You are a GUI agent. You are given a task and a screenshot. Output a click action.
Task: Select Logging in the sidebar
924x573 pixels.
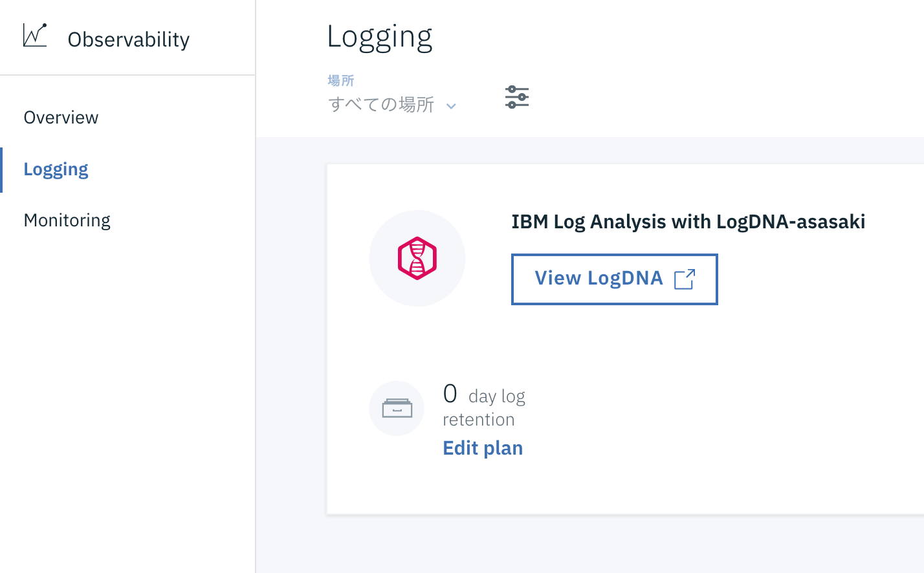click(x=56, y=169)
